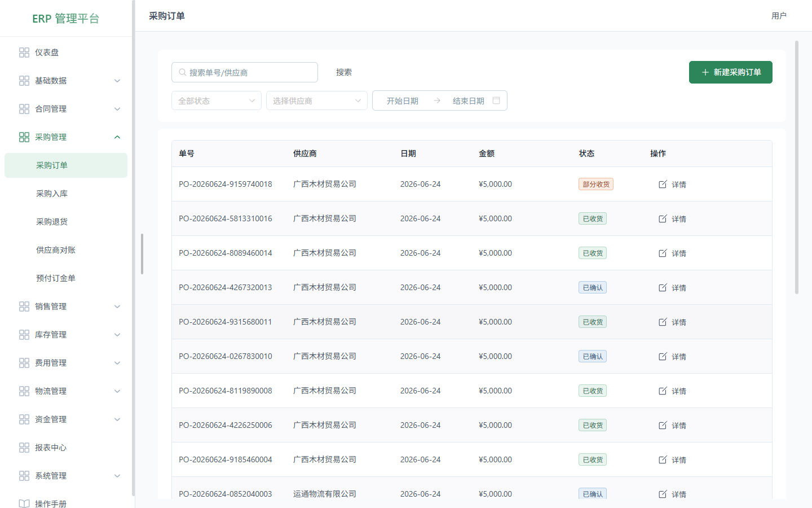Click the page vertical scrollbar thumb

[797, 167]
